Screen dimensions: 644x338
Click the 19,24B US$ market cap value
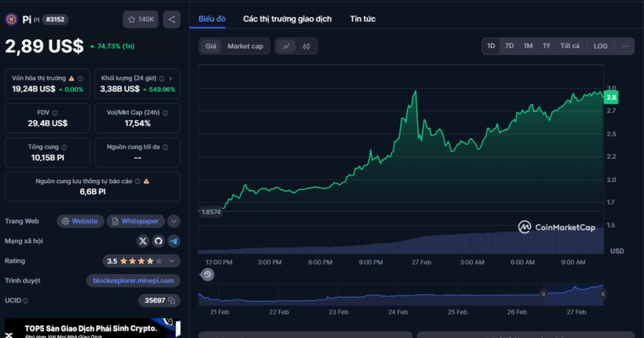(33, 89)
